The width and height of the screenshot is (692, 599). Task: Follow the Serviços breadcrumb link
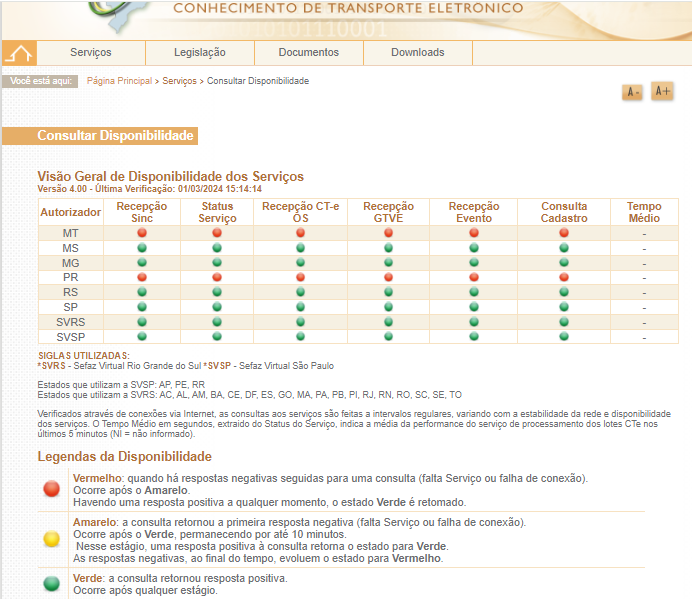click(179, 81)
